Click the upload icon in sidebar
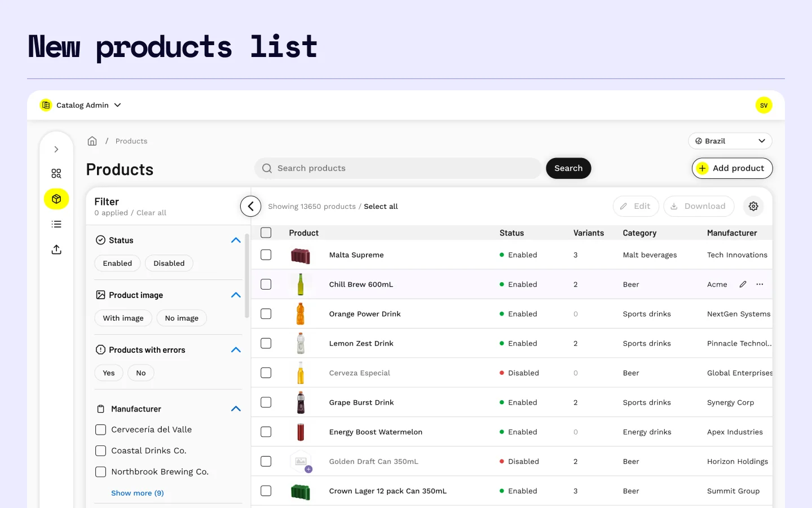 [56, 249]
